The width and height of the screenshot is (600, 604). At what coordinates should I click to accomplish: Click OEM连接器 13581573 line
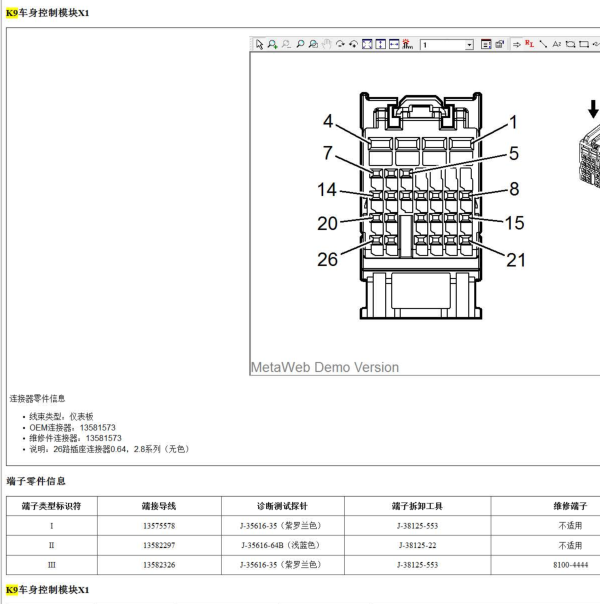(x=72, y=428)
